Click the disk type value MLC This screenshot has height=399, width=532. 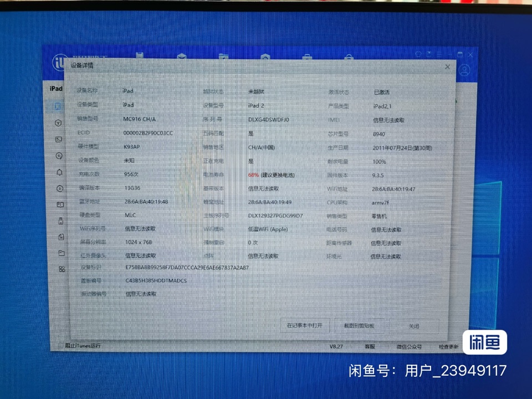pos(130,215)
